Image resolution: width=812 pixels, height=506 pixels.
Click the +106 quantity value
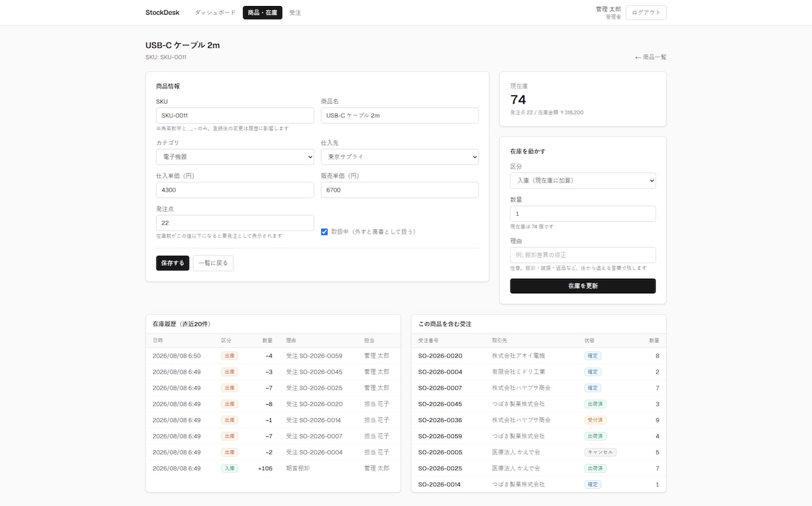point(265,468)
